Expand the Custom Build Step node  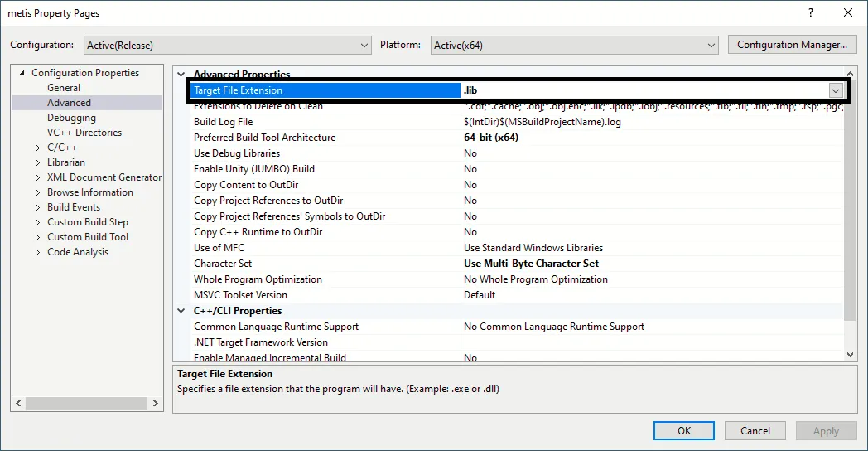click(37, 222)
